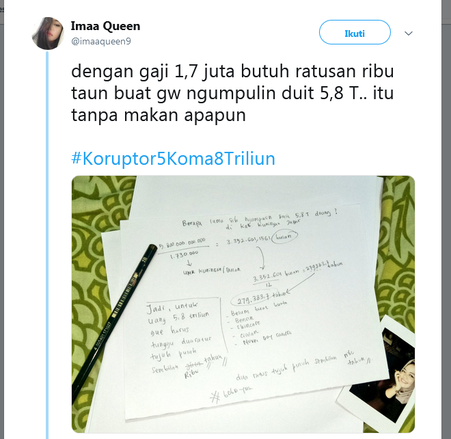Viewport: 451px width, 439px height.
Task: Click the black pencil in the photo
Action: (x=114, y=318)
